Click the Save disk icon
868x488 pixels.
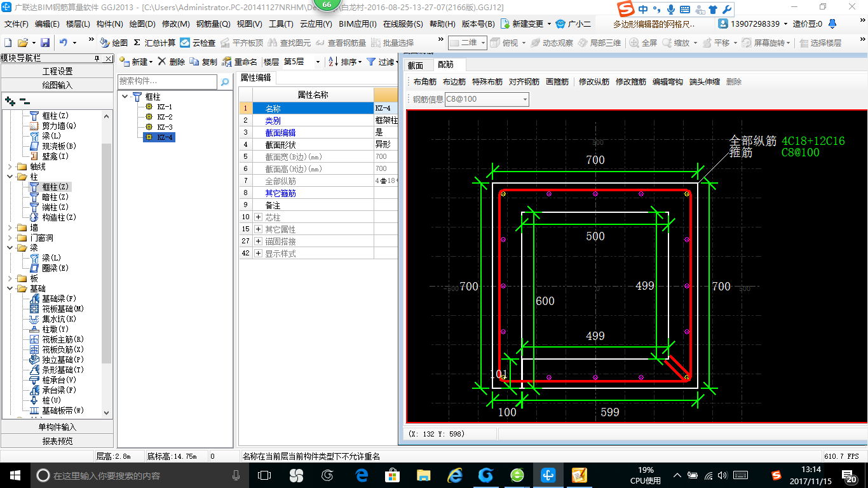click(45, 43)
